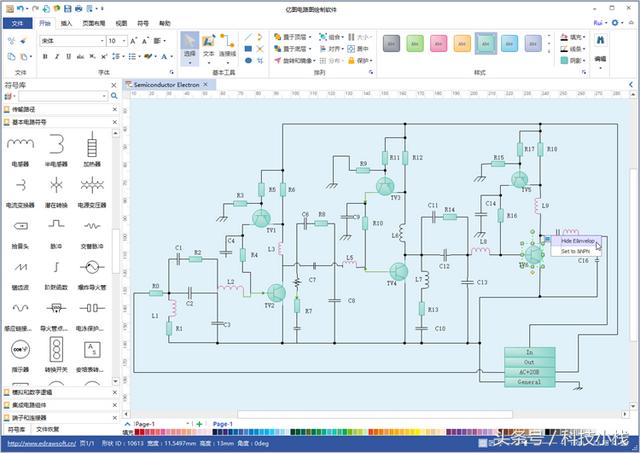Screen dimensions: 640x453
Task: Click the format painter brush icon
Action: pyautogui.click(x=24, y=41)
